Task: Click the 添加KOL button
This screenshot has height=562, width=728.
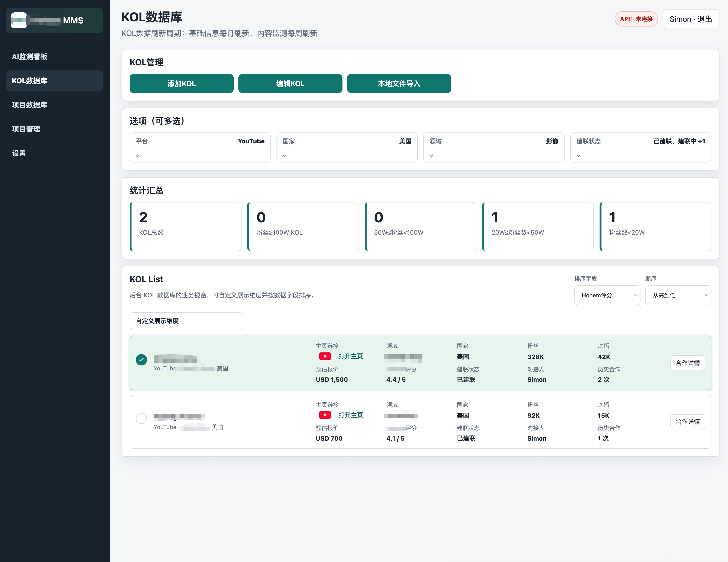Action: [x=182, y=83]
